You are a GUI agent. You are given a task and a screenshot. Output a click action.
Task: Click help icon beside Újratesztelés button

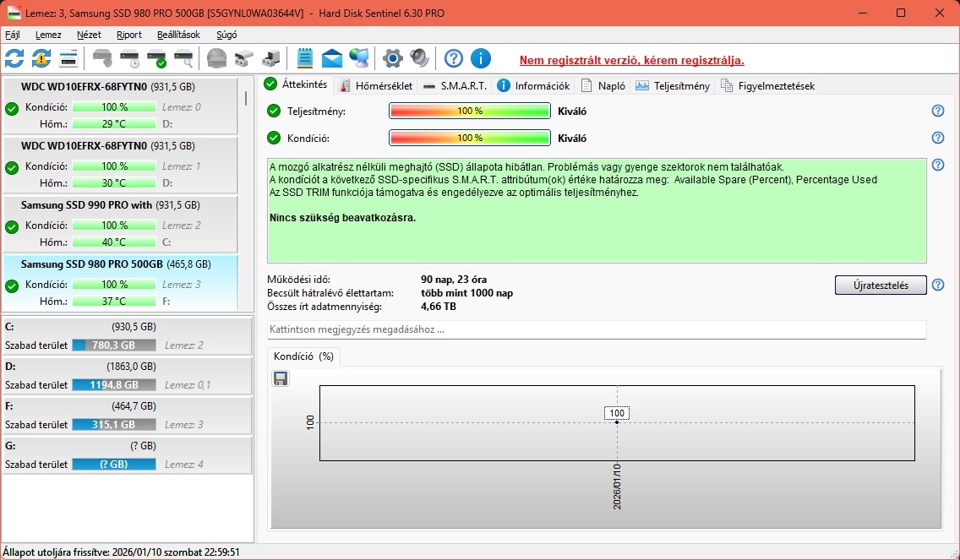(937, 285)
